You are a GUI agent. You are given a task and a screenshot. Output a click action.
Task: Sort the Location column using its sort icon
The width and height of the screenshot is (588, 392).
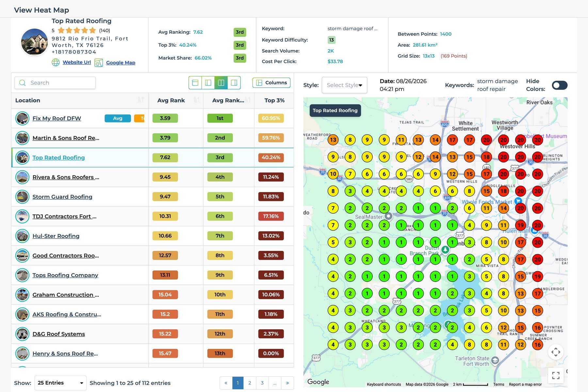141,100
